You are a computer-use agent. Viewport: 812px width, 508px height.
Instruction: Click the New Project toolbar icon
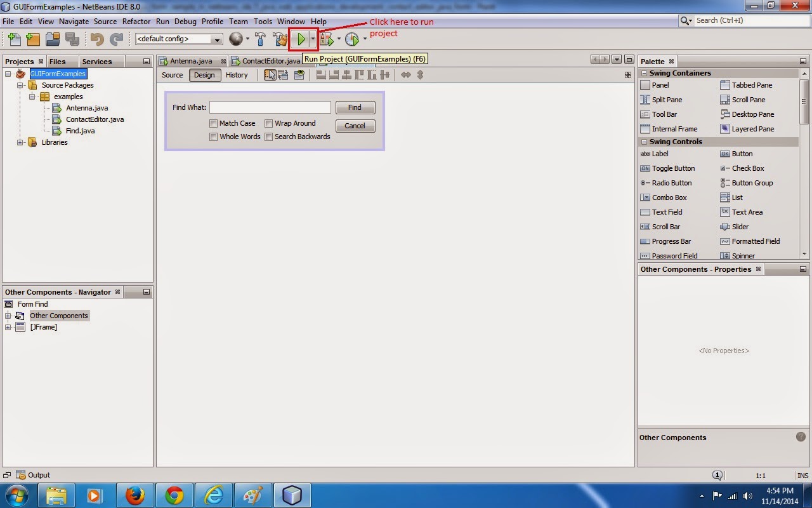33,39
